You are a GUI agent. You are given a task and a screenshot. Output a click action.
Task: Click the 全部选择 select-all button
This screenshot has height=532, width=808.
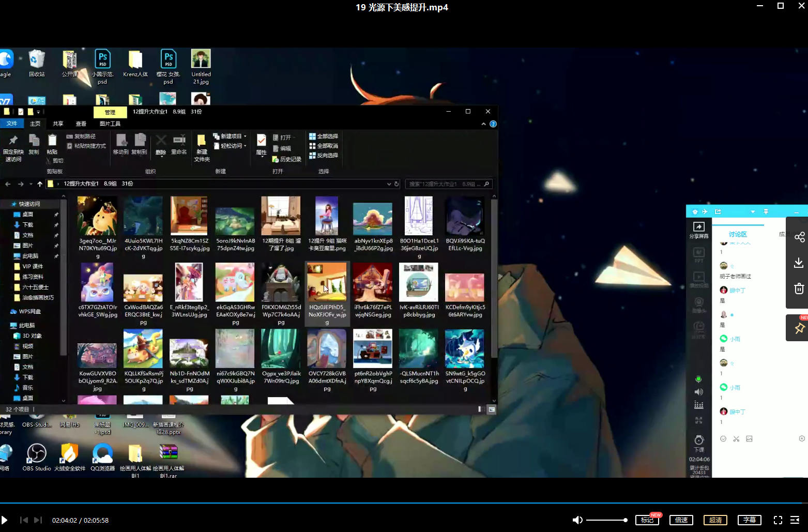(x=324, y=136)
